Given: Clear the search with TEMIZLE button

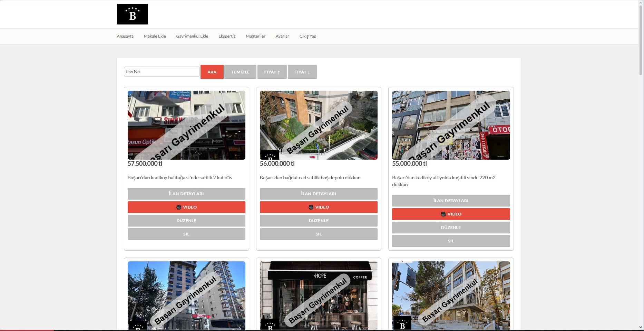Looking at the screenshot, I should tap(240, 72).
